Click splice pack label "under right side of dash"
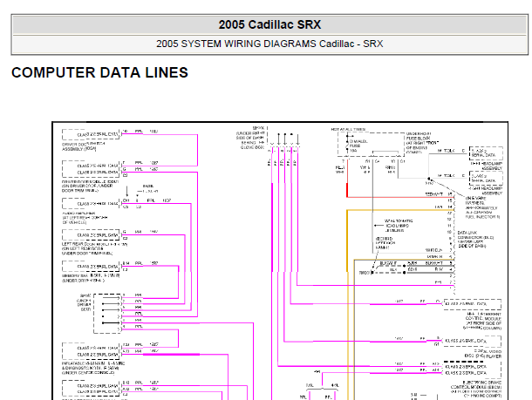Viewport: 532px width, 400px height. 250,138
